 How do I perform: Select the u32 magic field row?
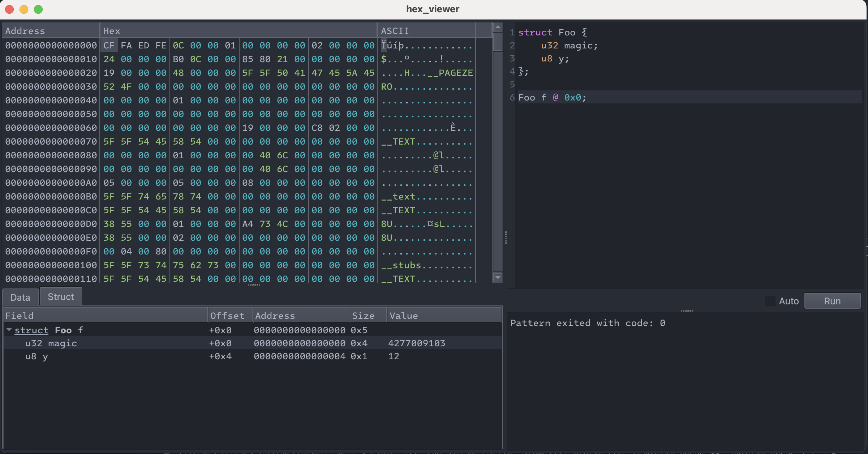(51, 343)
